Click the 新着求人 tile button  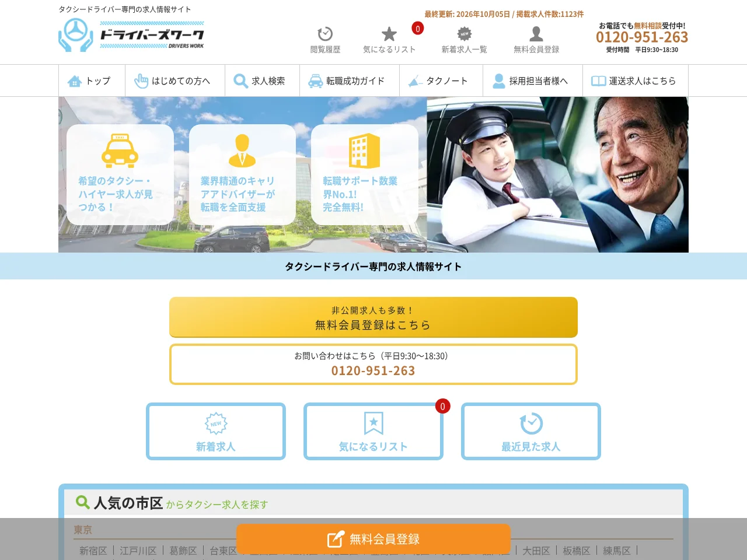click(216, 431)
